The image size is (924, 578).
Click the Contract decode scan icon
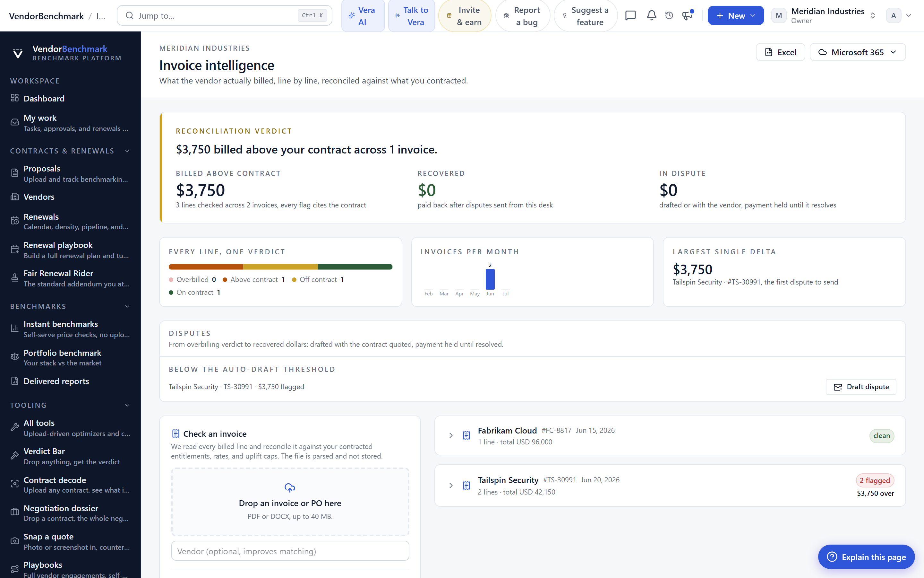click(14, 484)
